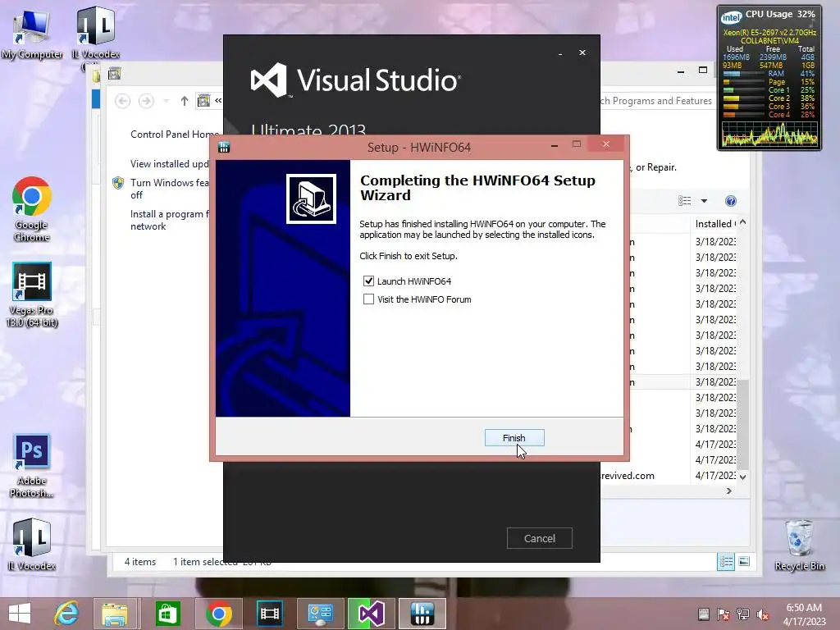Click the Finish button in HWiNFO64 Setup
Image resolution: width=840 pixels, height=630 pixels.
(x=514, y=438)
